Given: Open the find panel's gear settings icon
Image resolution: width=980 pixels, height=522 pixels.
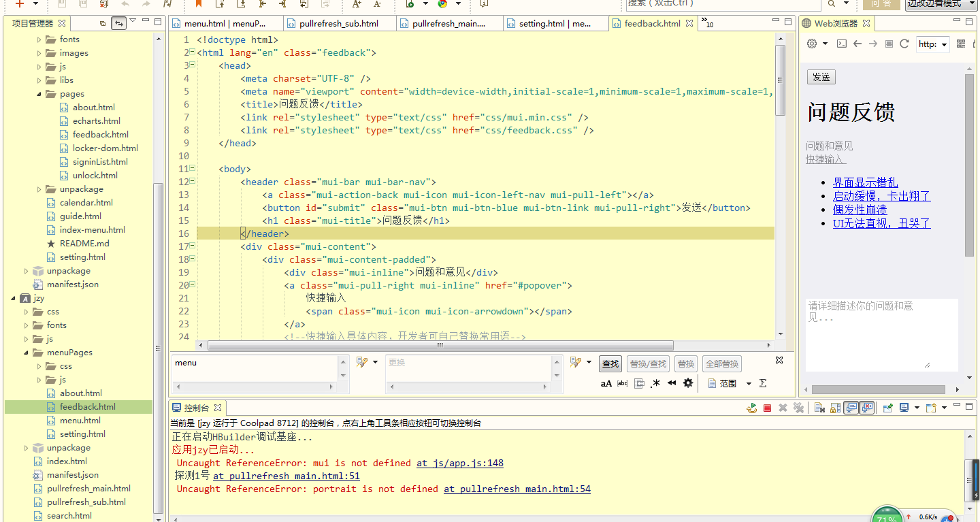Looking at the screenshot, I should point(688,383).
